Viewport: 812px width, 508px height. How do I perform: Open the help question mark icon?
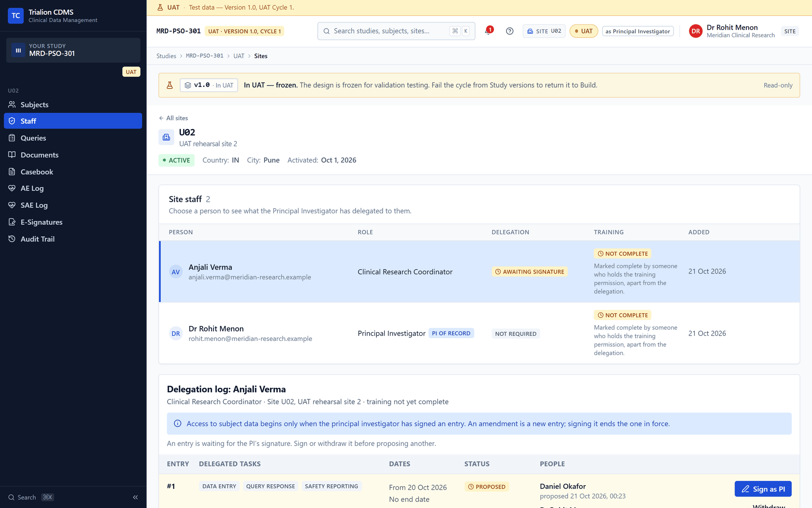(510, 31)
